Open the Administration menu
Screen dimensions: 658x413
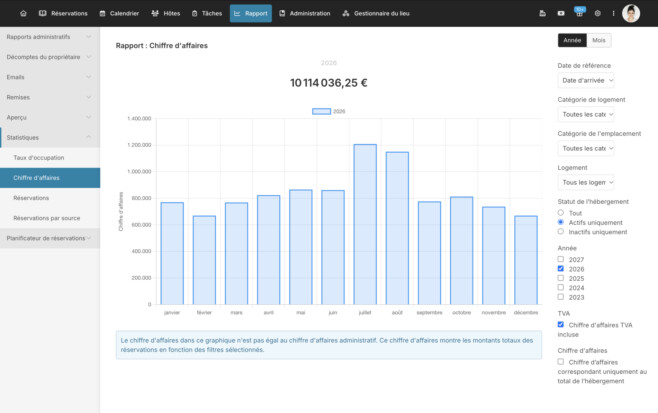(305, 13)
